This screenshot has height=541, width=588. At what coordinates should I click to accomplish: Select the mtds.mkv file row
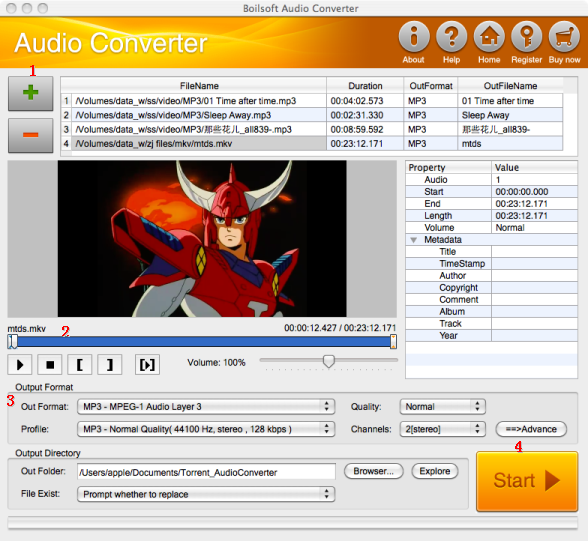(312, 144)
